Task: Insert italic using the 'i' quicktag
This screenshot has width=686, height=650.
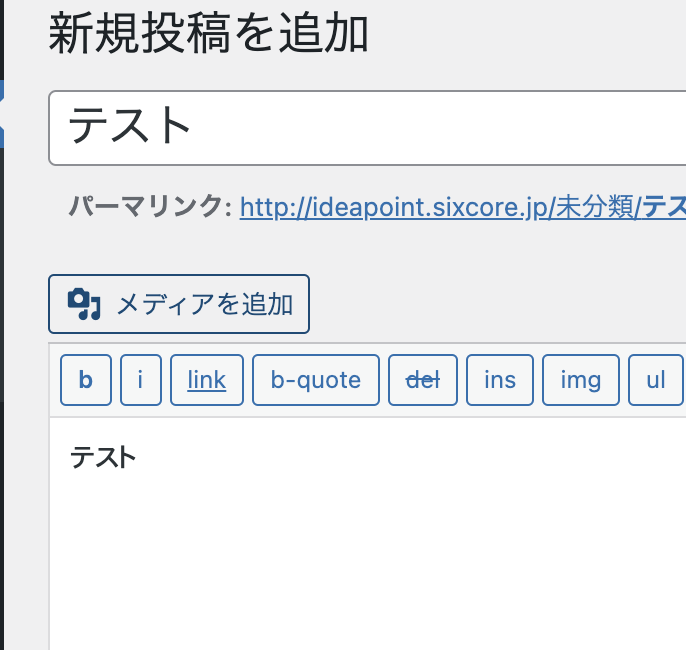Action: [x=141, y=380]
